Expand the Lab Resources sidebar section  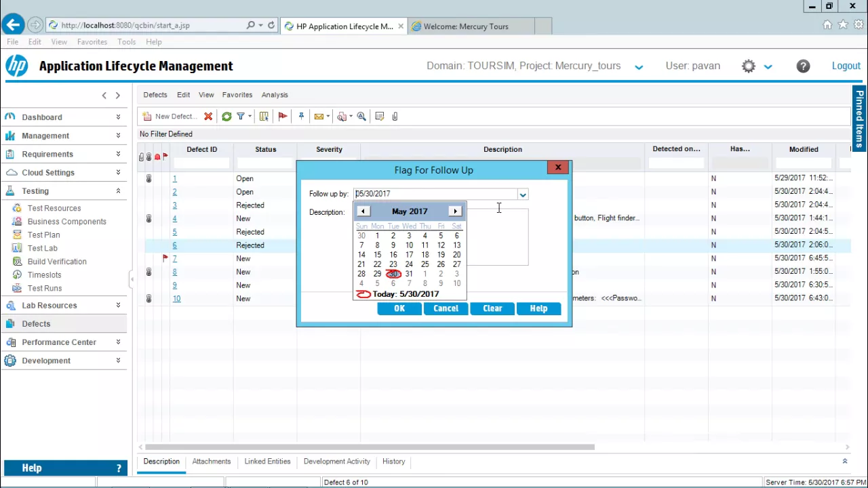point(118,305)
